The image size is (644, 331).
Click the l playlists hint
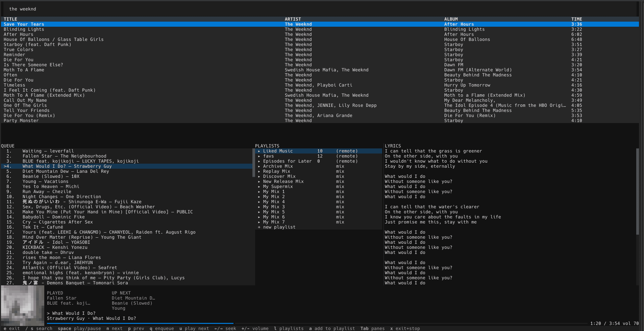click(x=289, y=328)
